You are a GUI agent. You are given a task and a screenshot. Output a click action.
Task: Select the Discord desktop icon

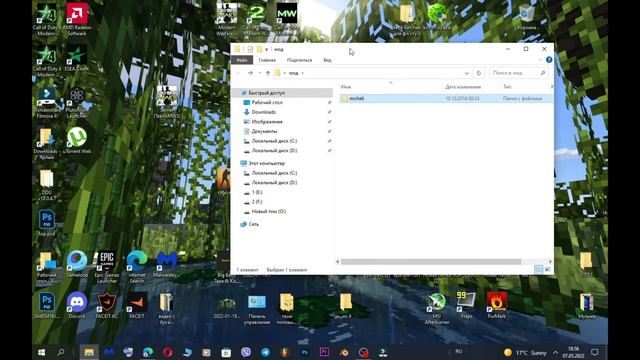[x=77, y=305]
